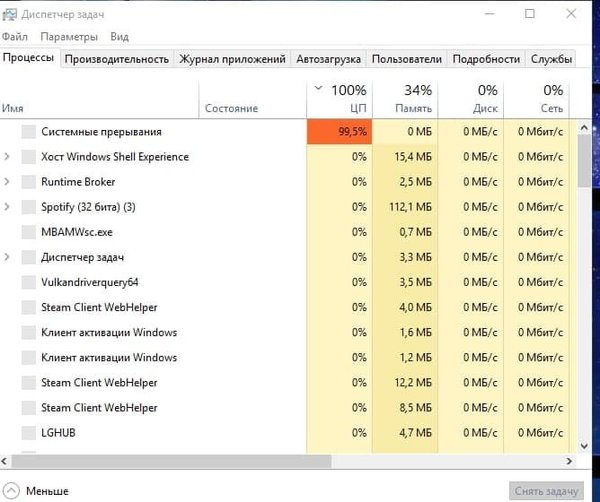600x502 pixels.
Task: Click the LGHUB process icon
Action: coord(28,433)
